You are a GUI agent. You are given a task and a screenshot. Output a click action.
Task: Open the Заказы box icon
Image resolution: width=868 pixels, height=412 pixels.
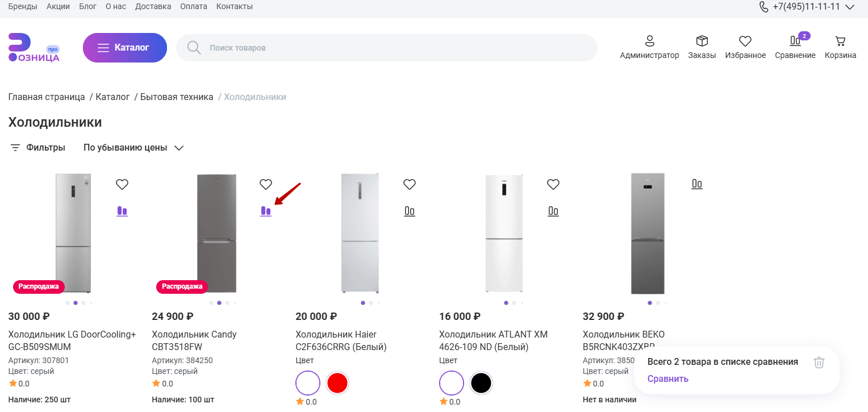702,41
